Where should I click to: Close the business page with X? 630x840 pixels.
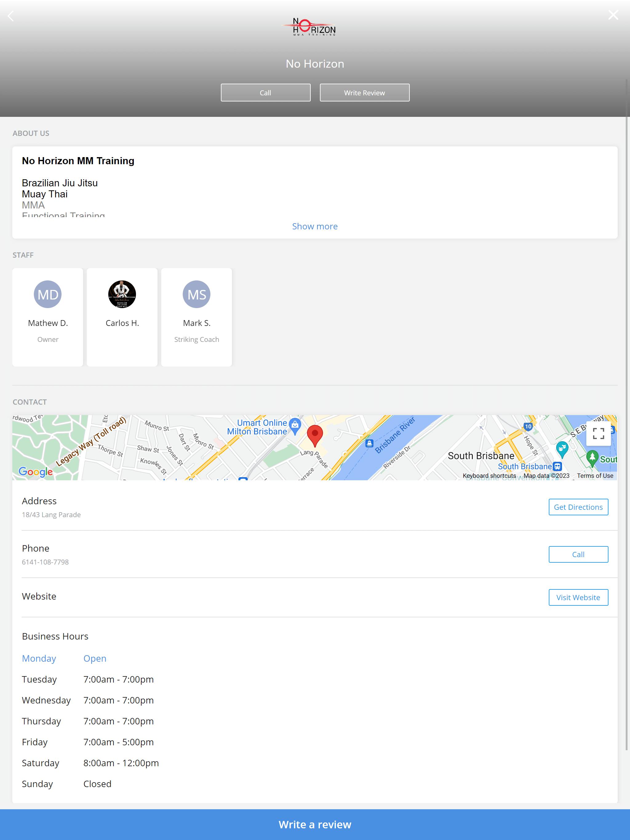coord(613,15)
